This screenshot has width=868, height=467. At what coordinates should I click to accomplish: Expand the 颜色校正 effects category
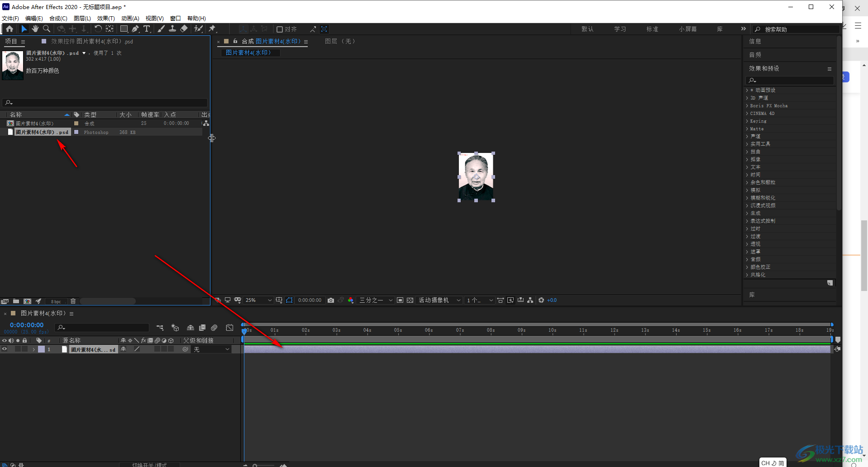(747, 267)
